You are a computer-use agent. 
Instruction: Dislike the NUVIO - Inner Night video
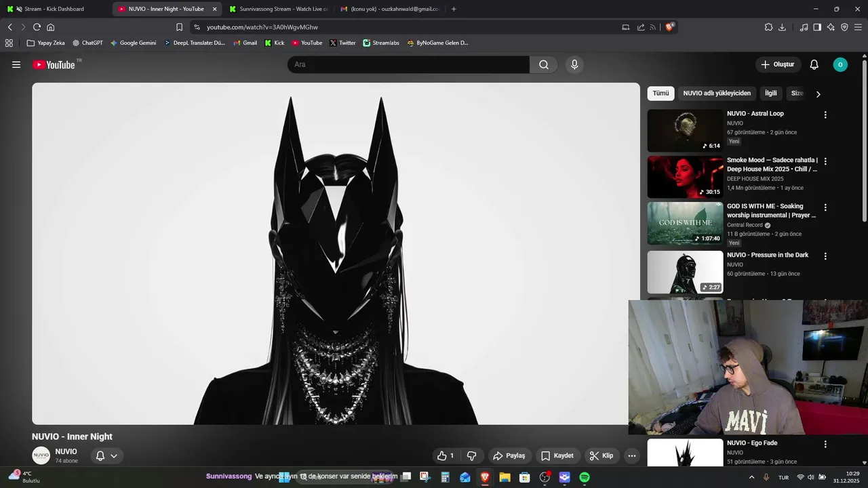472,455
